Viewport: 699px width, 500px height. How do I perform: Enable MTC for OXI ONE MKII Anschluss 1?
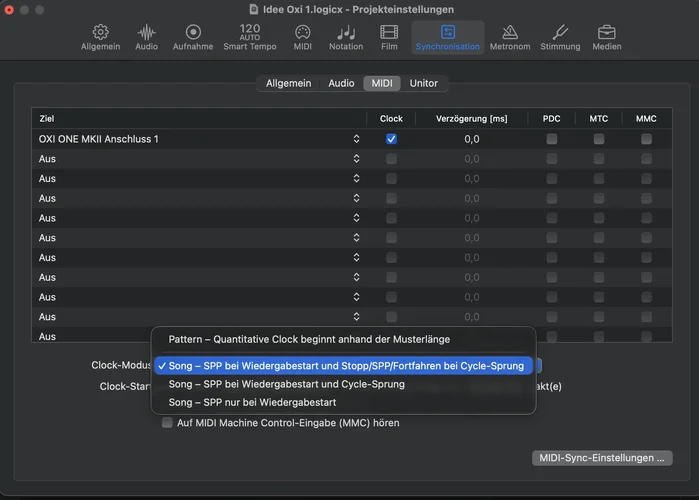pyautogui.click(x=599, y=139)
